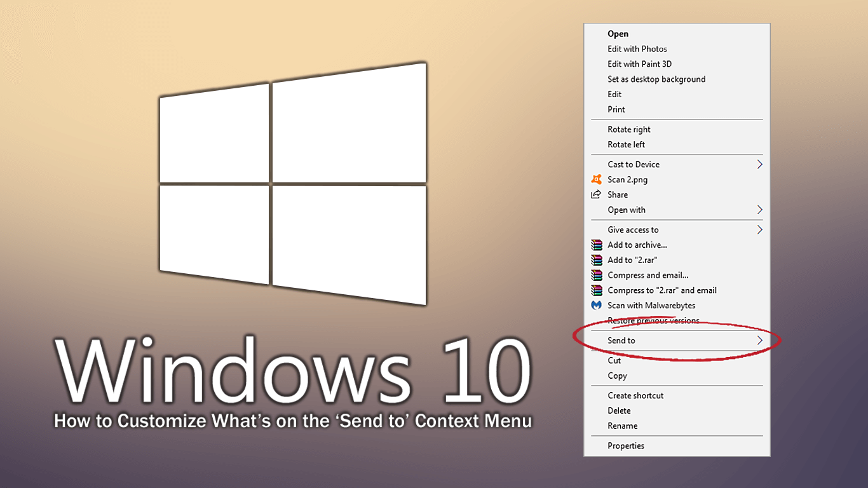
Task: Select Compress and email...
Action: [x=648, y=275]
